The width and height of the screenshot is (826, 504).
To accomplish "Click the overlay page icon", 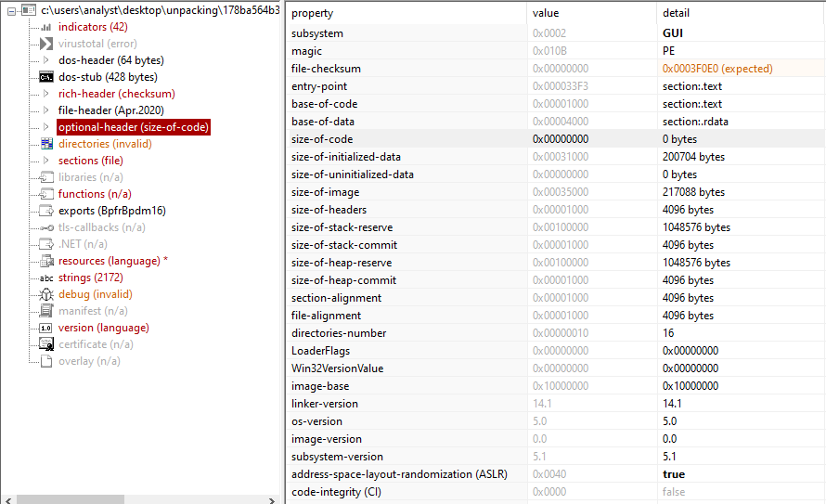I will pyautogui.click(x=46, y=361).
